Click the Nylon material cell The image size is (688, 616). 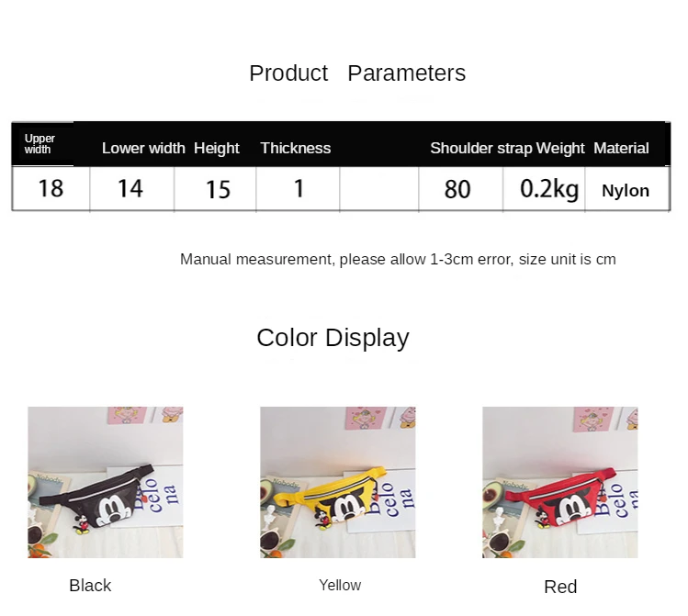click(x=626, y=191)
